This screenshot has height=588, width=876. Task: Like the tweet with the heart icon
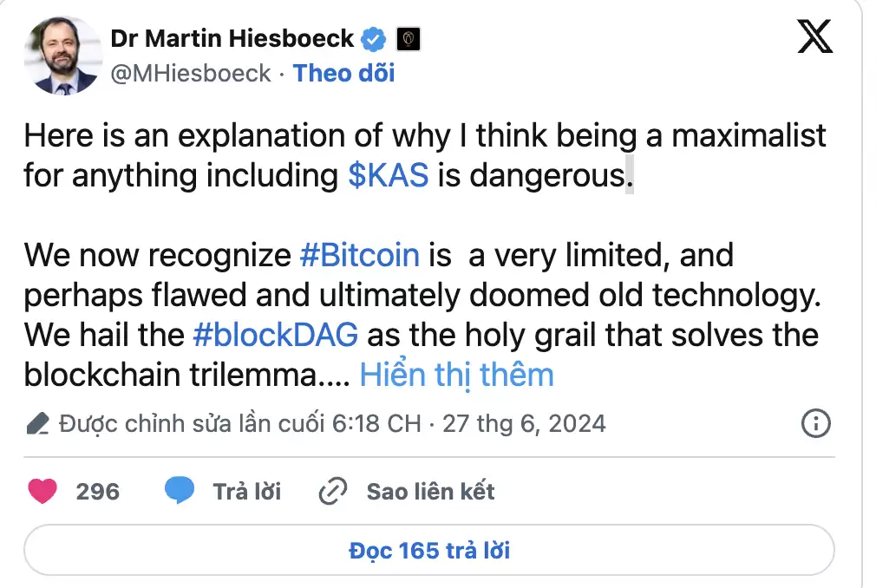tap(42, 492)
